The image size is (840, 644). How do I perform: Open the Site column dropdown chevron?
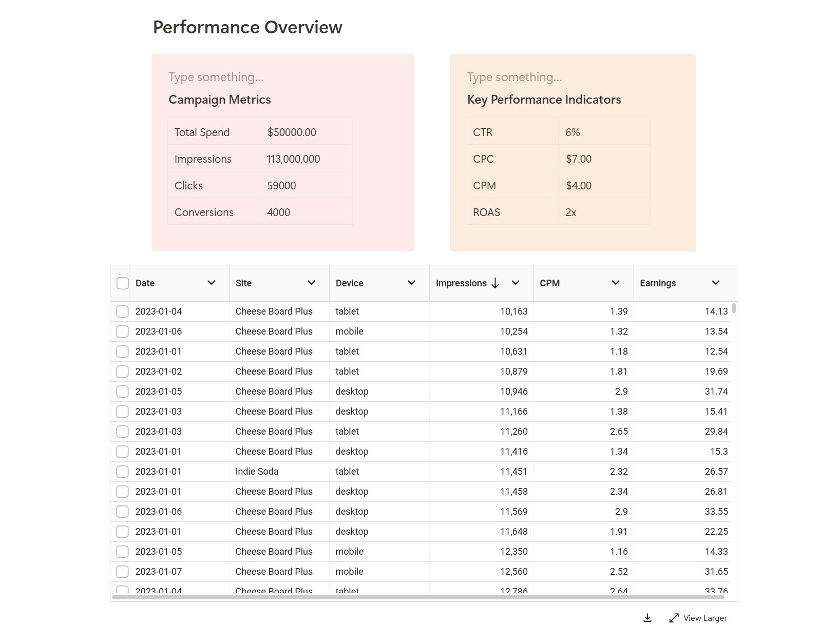point(311,283)
